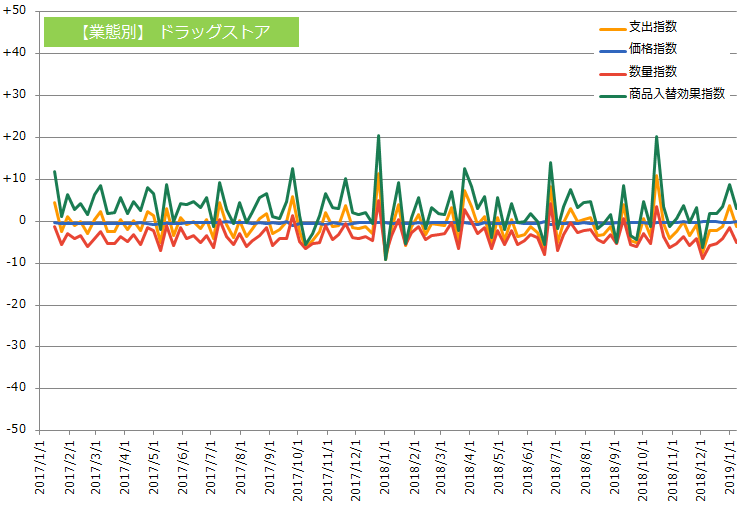Click the 2017/10/1 x-axis date label
742x509 pixels.
click(298, 471)
